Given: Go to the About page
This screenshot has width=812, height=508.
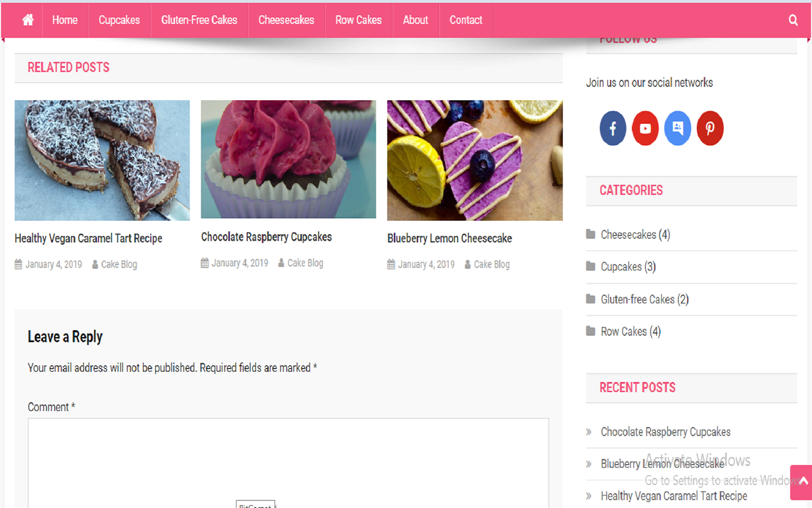Looking at the screenshot, I should (415, 20).
